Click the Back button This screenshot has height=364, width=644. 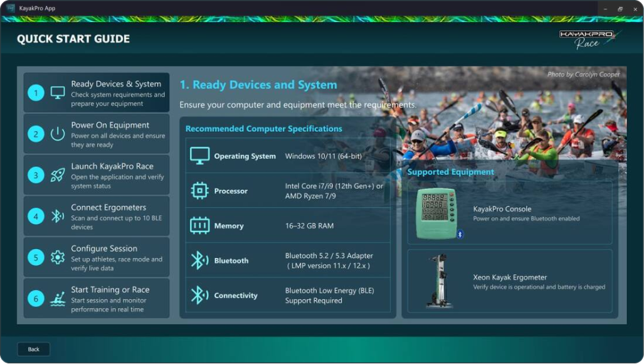34,349
